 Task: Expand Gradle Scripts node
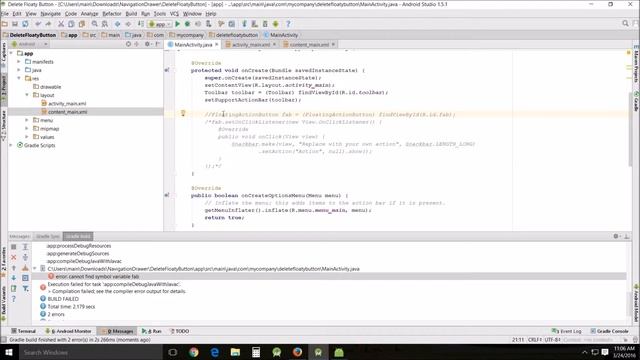click(11, 145)
